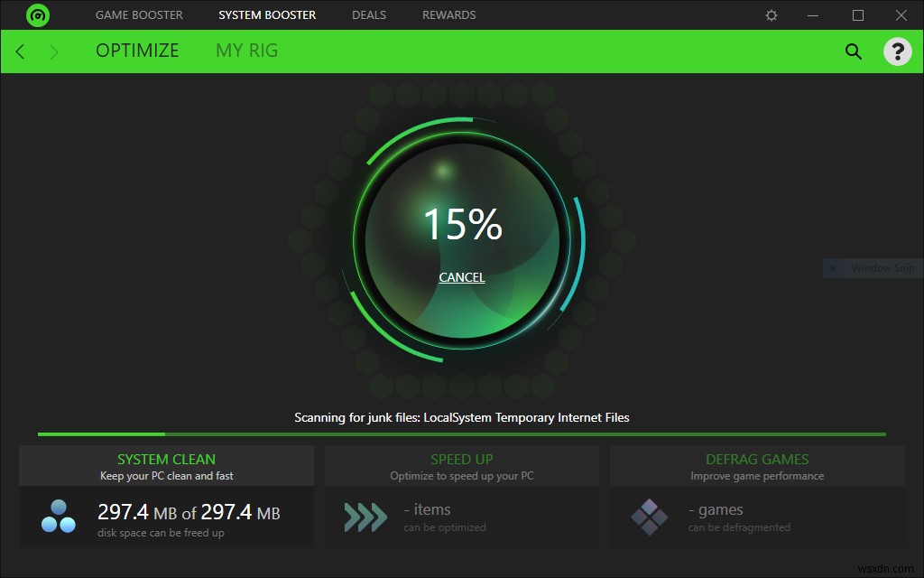The image size is (924, 578).
Task: Click the green help question mark
Action: pyautogui.click(x=897, y=51)
